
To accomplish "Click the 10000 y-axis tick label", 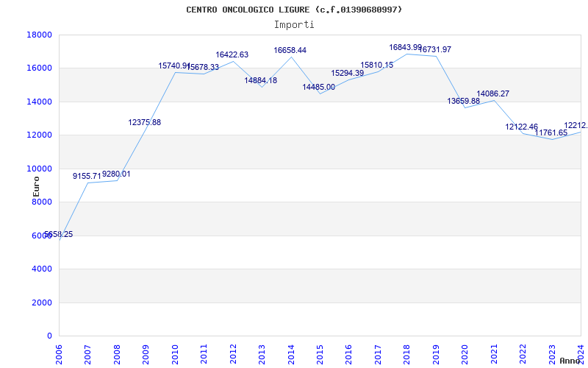I will pyautogui.click(x=39, y=169).
